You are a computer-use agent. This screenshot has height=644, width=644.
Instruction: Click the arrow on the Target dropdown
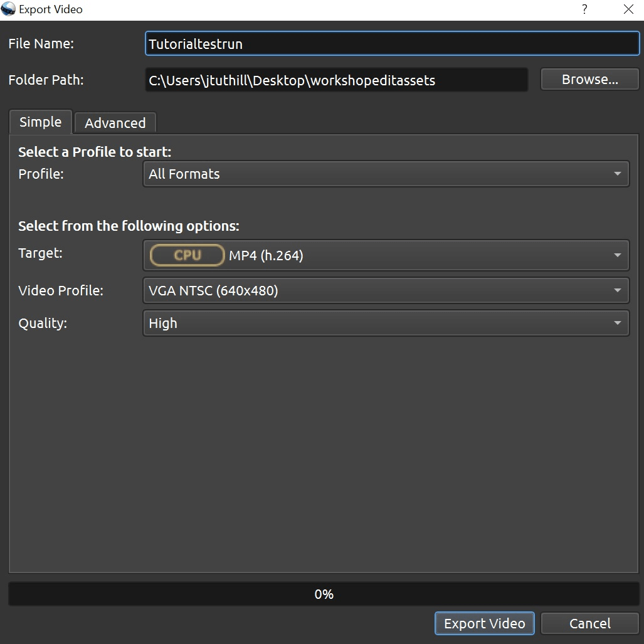617,255
